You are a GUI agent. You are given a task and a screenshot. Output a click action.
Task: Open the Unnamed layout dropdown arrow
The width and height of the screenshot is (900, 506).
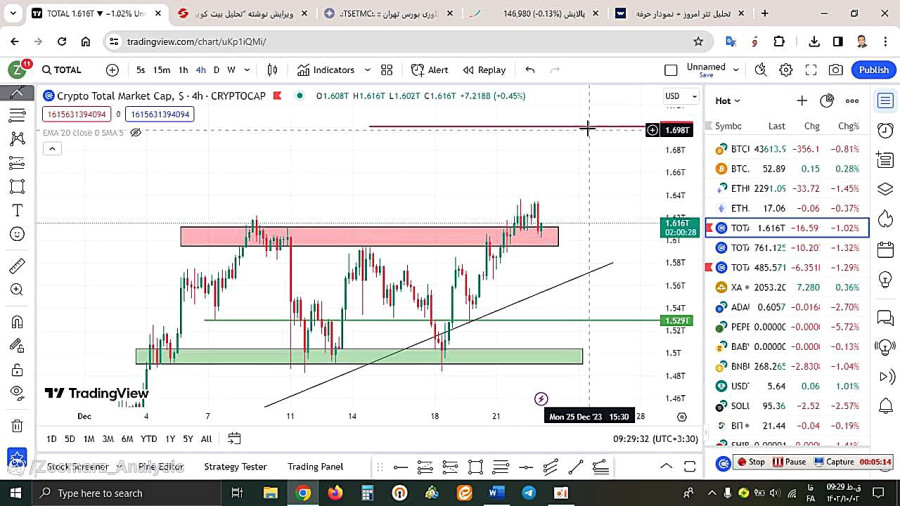[736, 70]
